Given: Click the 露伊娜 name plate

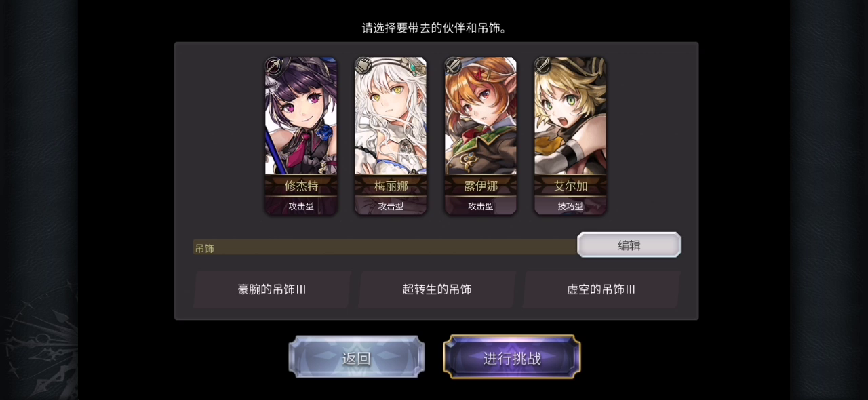Looking at the screenshot, I should pyautogui.click(x=480, y=186).
